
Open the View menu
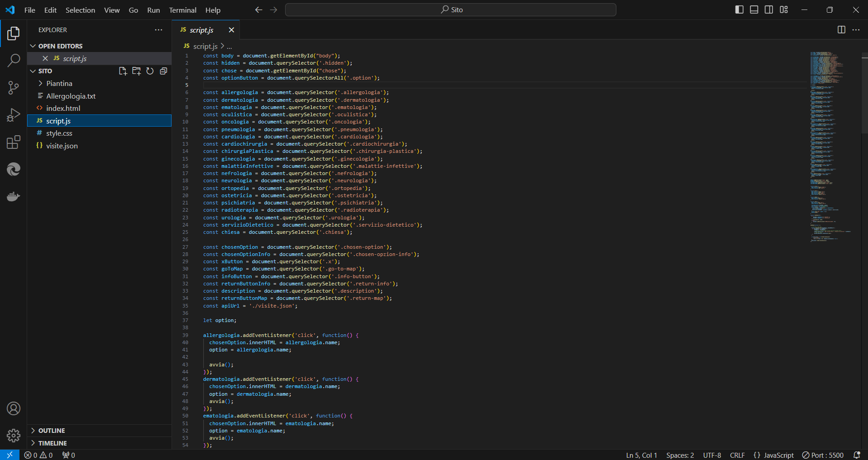click(112, 10)
